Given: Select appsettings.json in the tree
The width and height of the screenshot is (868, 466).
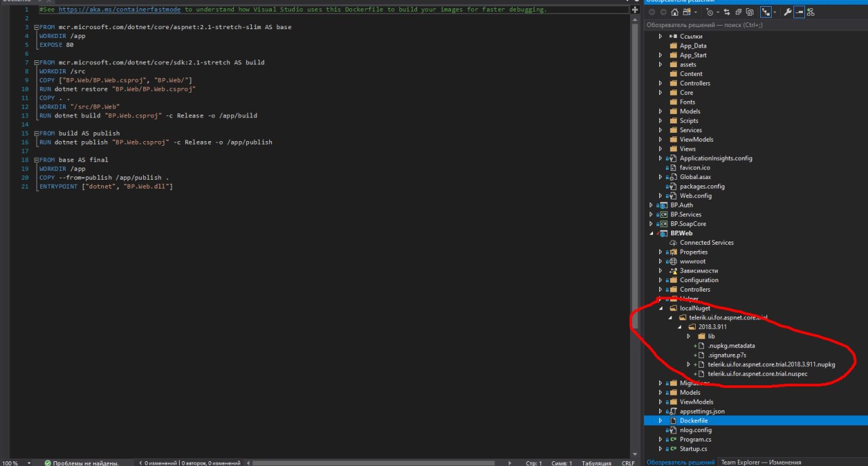Looking at the screenshot, I should coord(703,411).
